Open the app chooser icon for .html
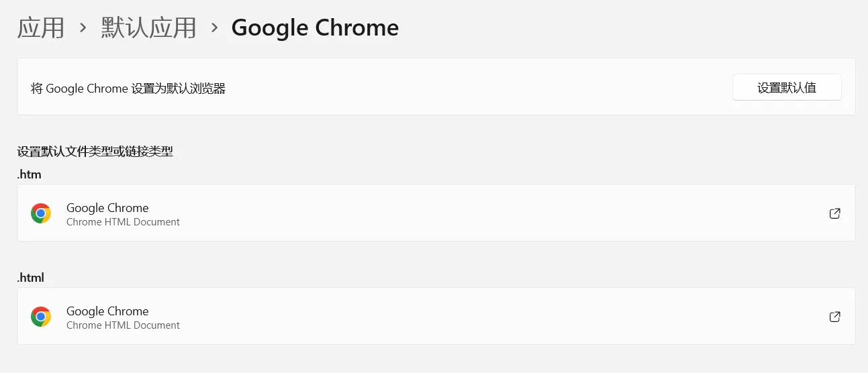The height and width of the screenshot is (373, 868). [x=834, y=317]
